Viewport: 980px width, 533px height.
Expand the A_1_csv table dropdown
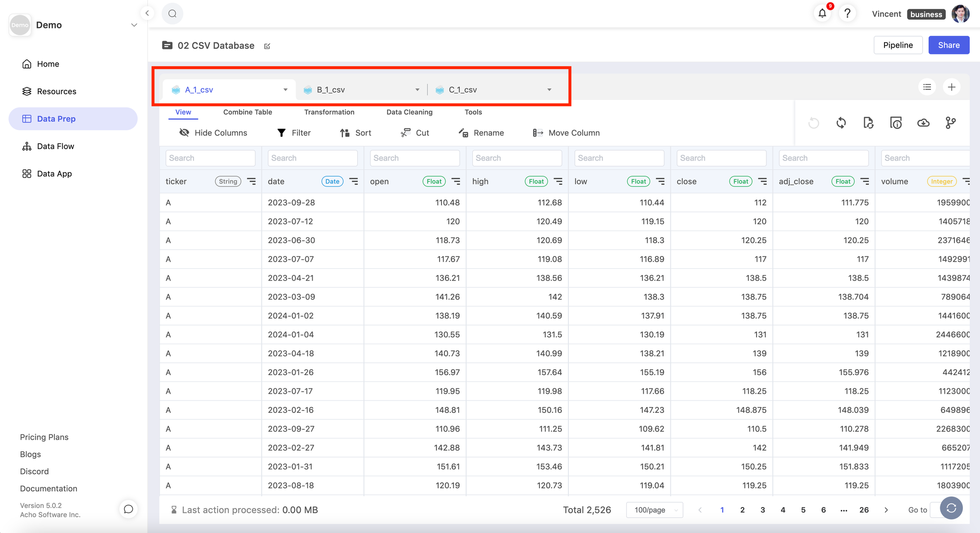pyautogui.click(x=285, y=90)
